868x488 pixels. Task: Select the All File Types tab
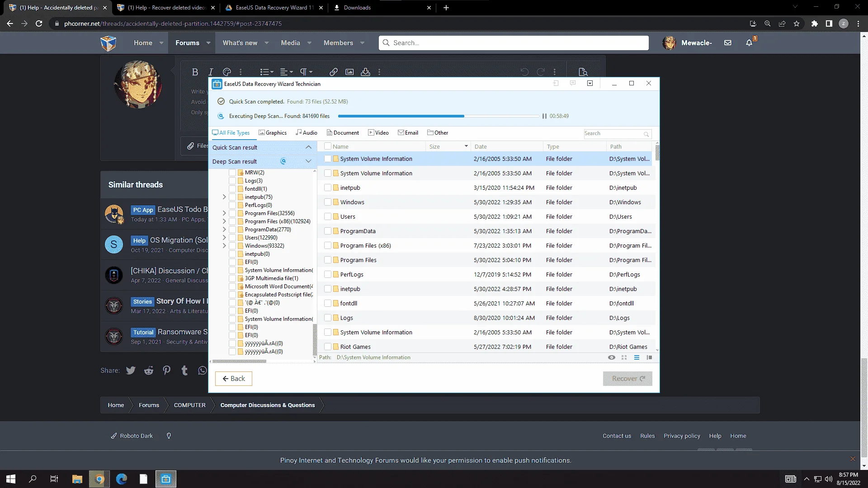pyautogui.click(x=231, y=133)
